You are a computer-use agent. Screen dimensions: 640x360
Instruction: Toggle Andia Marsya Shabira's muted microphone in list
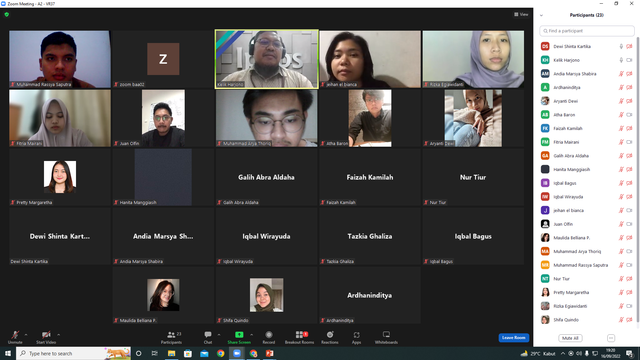click(621, 74)
